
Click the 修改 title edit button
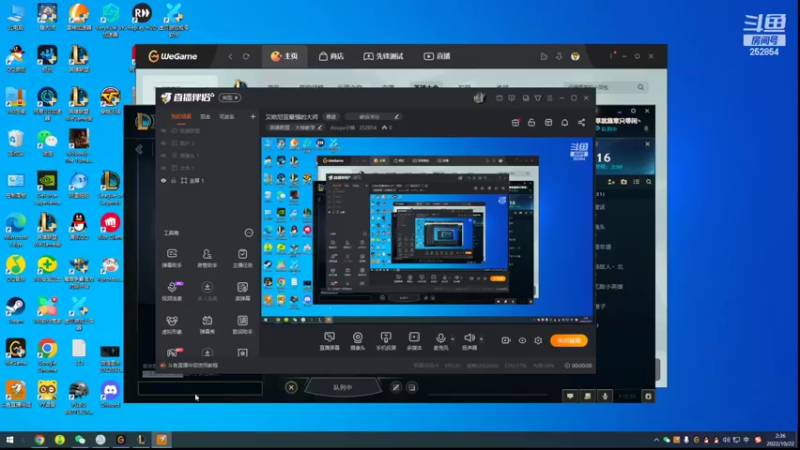(x=331, y=117)
